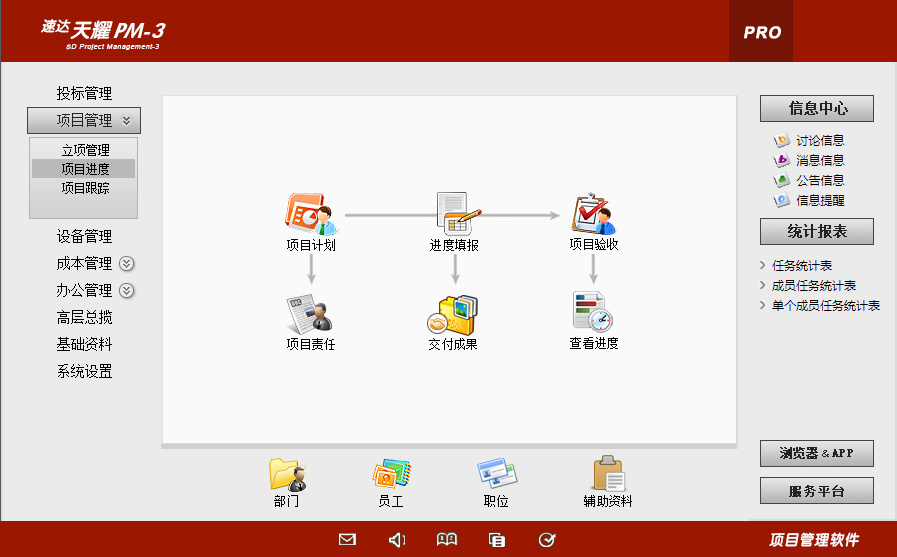The width and height of the screenshot is (897, 557).
Task: Expand the 办公管理 chevron
Action: pyautogui.click(x=127, y=291)
